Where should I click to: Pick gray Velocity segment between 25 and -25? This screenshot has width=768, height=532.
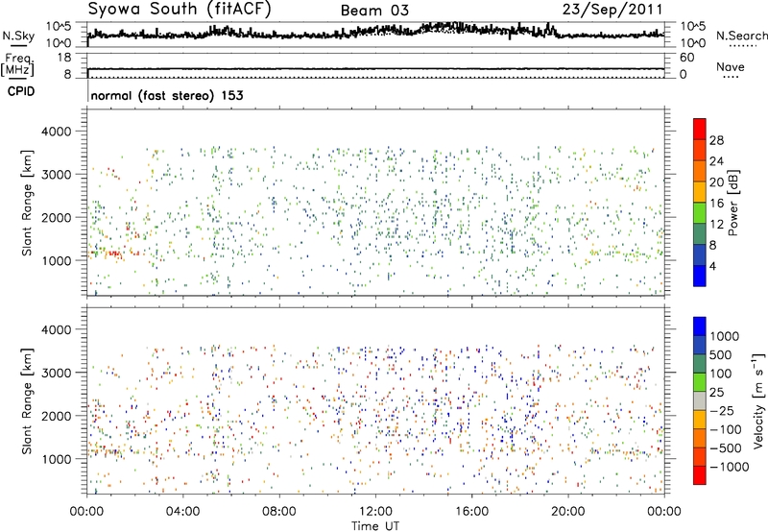pyautogui.click(x=700, y=400)
